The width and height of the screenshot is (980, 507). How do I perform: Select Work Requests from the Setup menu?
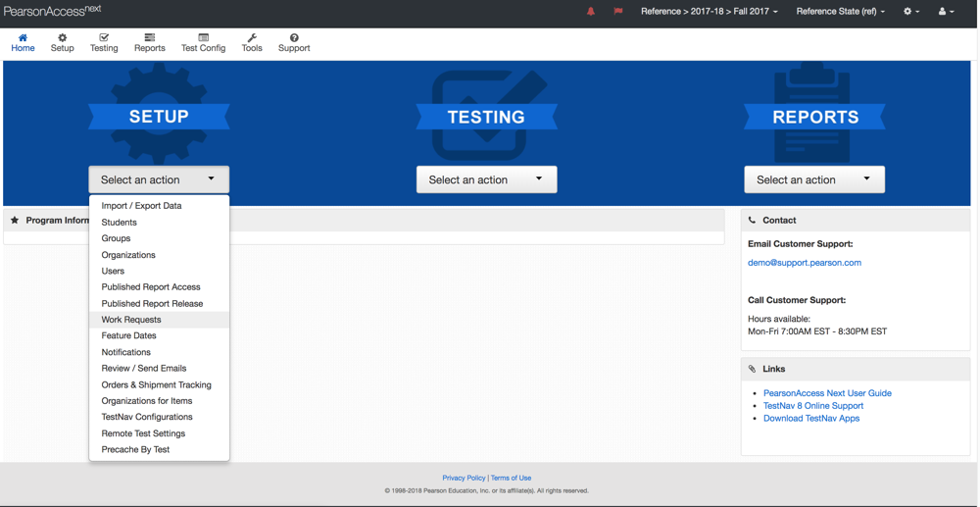tap(131, 320)
